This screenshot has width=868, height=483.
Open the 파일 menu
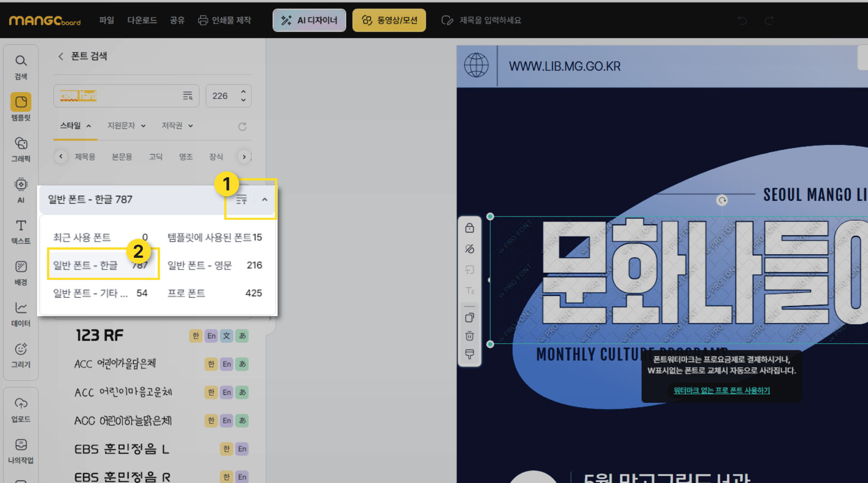107,20
